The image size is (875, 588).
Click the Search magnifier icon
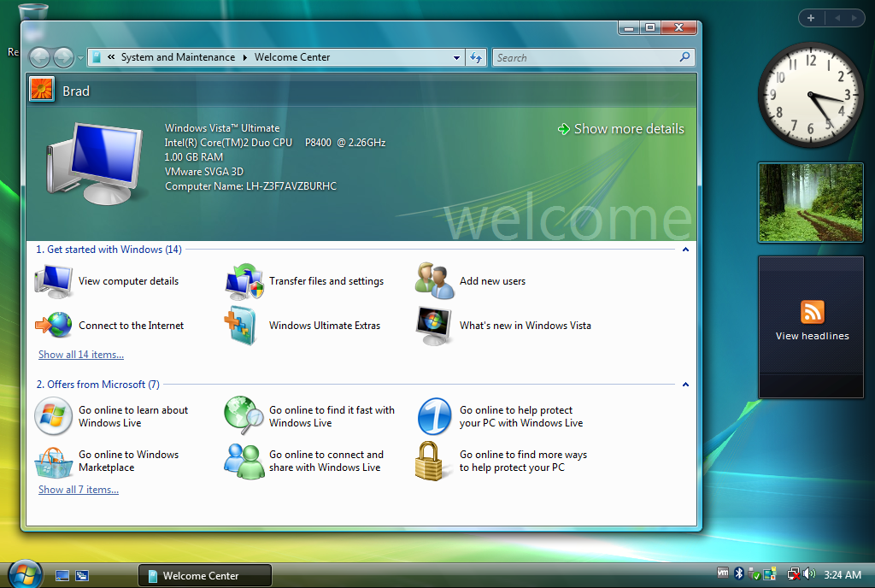(684, 57)
